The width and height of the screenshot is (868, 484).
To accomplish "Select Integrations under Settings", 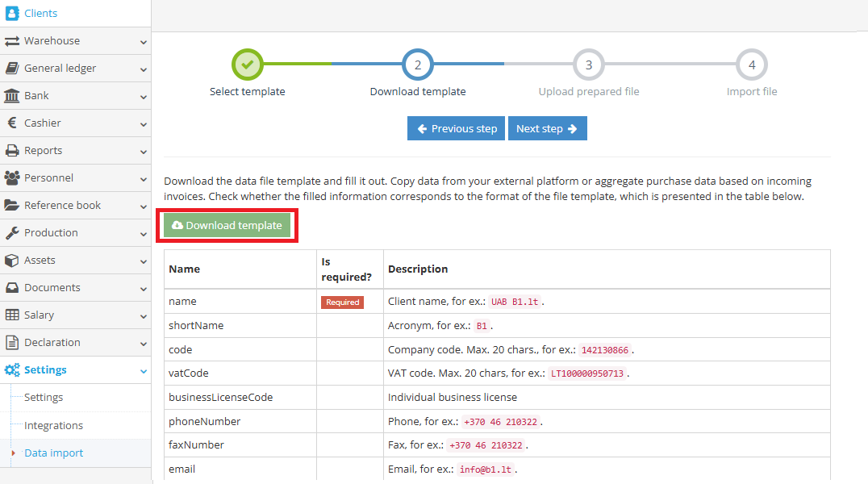I will 53,426.
